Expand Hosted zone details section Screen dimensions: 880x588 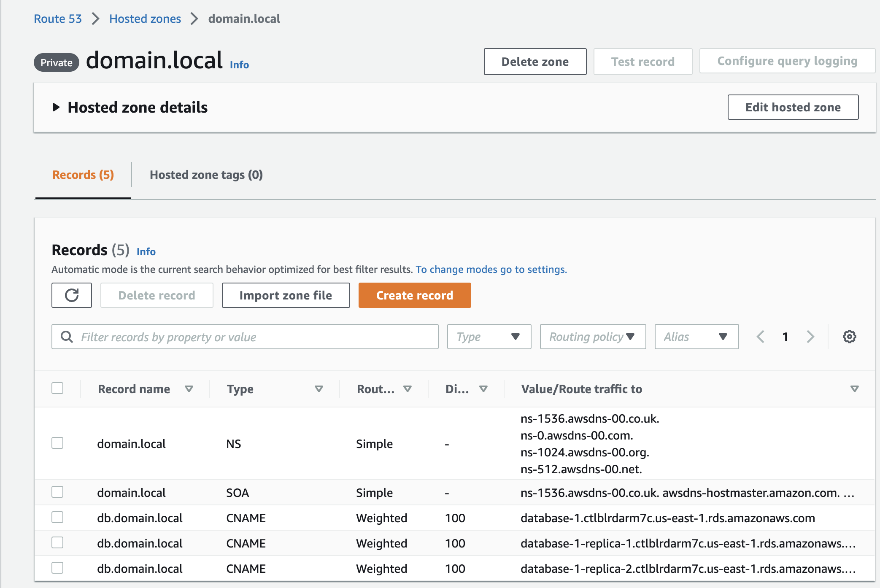[56, 108]
